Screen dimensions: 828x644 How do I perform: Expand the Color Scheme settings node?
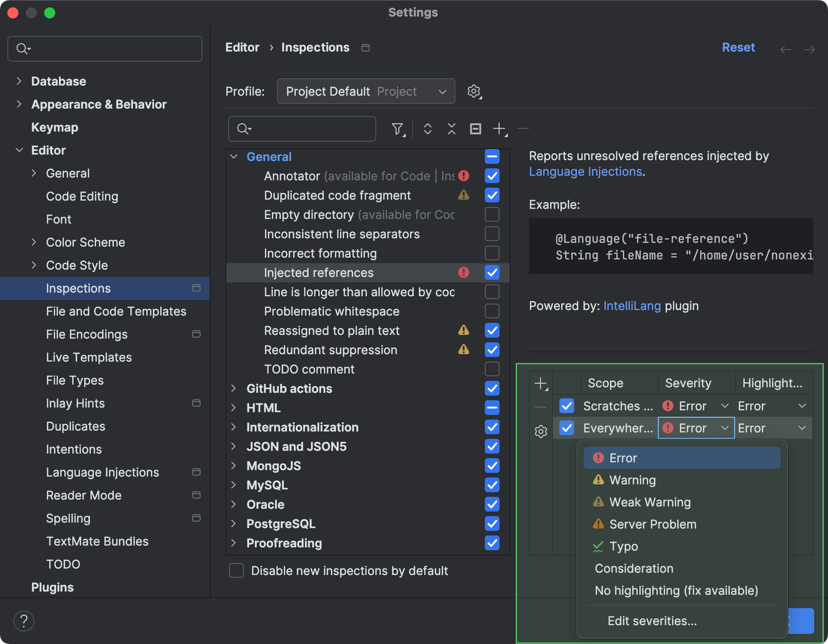pos(34,242)
